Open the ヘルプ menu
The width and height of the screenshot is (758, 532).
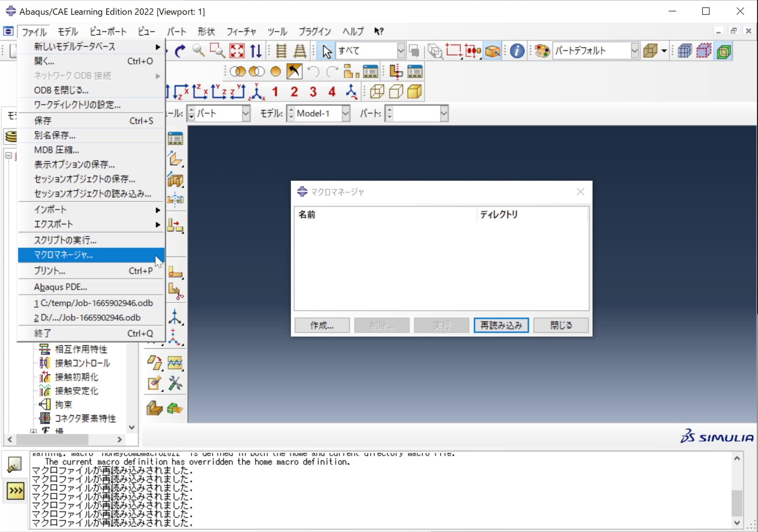tap(352, 31)
